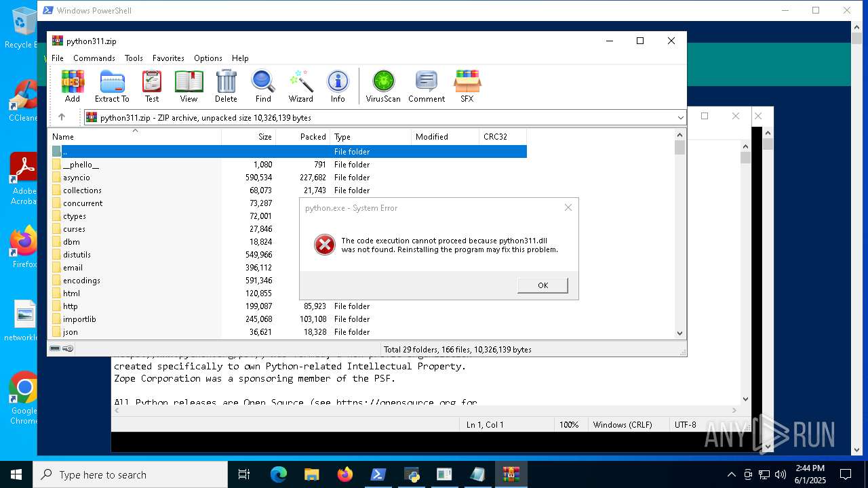Open Adobe Acrobat desktop shortcut
The height and width of the screenshot is (488, 868).
coord(23,179)
